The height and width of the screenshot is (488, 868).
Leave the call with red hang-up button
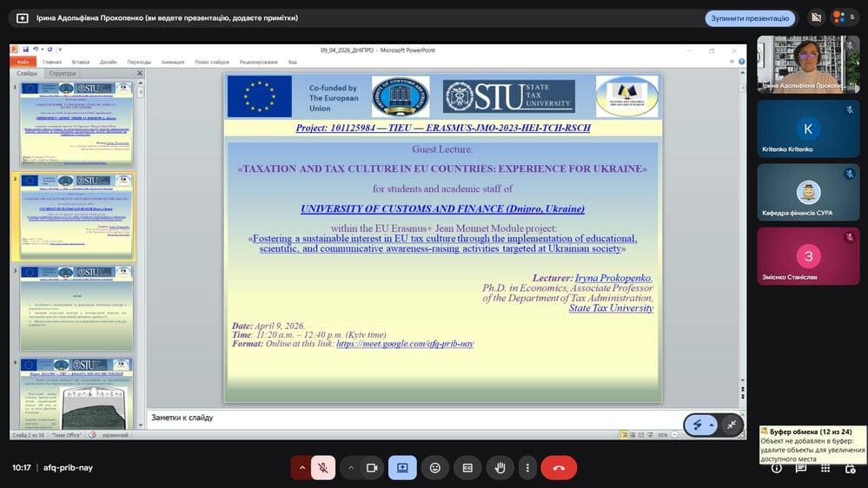coord(559,468)
